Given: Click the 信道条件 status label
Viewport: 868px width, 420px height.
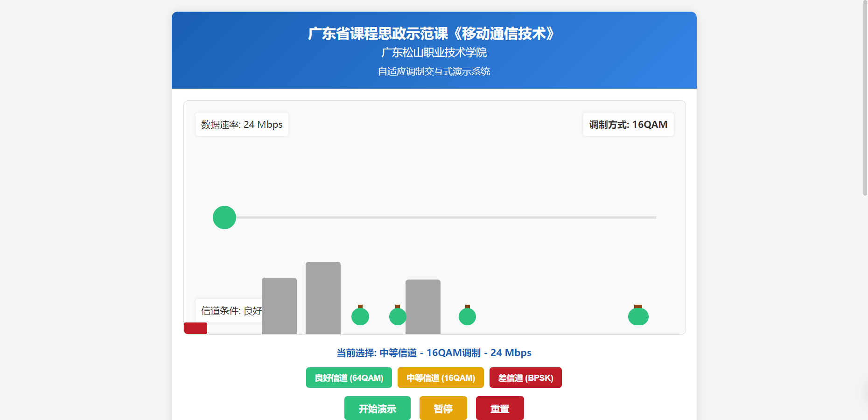Looking at the screenshot, I should click(x=229, y=310).
